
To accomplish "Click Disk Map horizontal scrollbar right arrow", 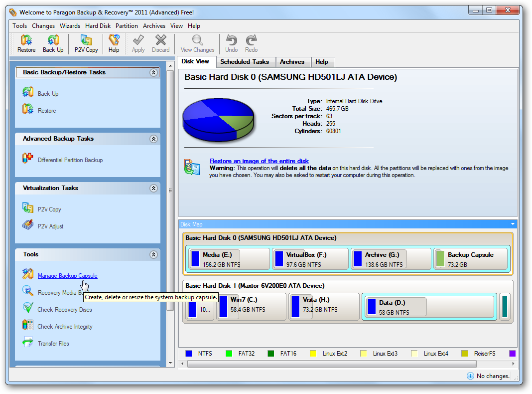I will [x=513, y=364].
